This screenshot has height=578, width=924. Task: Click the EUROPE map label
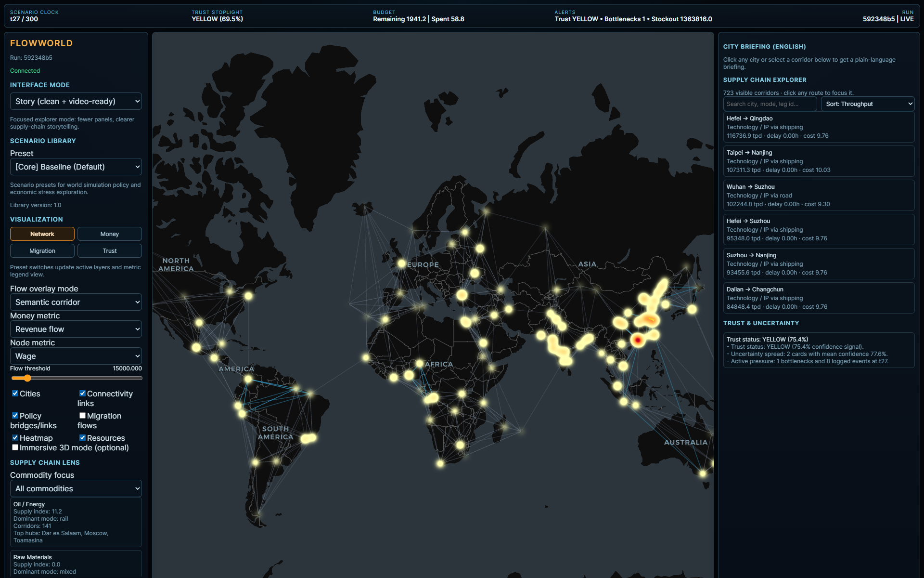point(423,265)
